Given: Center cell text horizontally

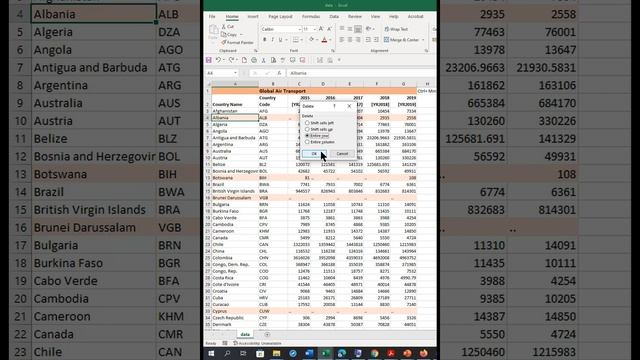Looking at the screenshot, I should point(350,40).
